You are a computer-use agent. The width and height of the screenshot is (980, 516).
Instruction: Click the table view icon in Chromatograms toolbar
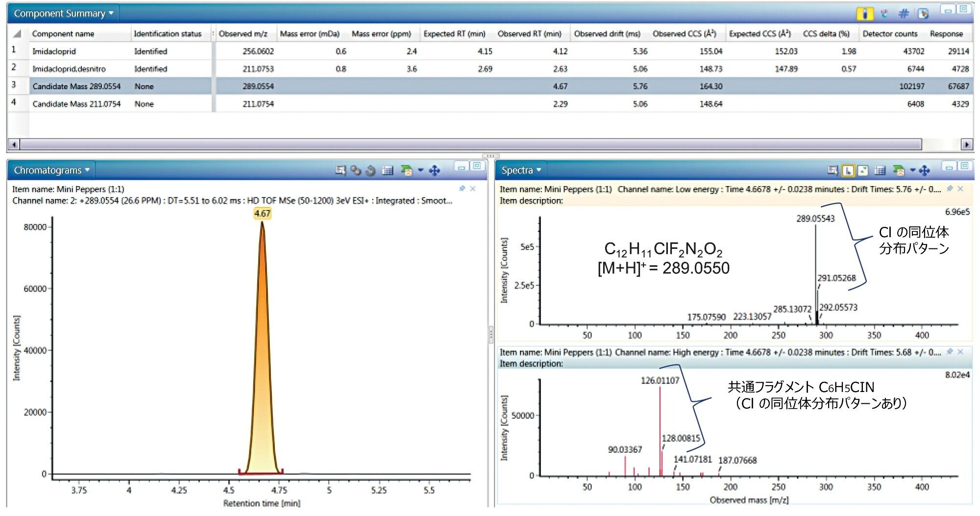388,171
